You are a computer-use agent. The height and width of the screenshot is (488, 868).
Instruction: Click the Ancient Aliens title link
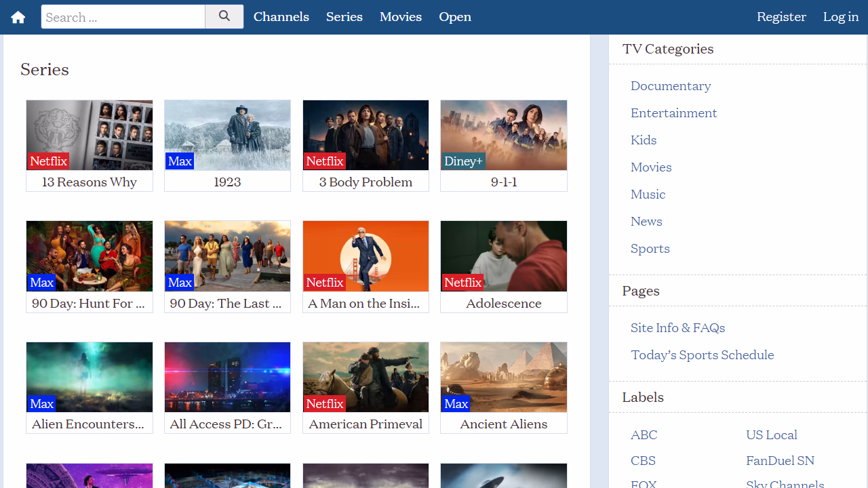504,424
